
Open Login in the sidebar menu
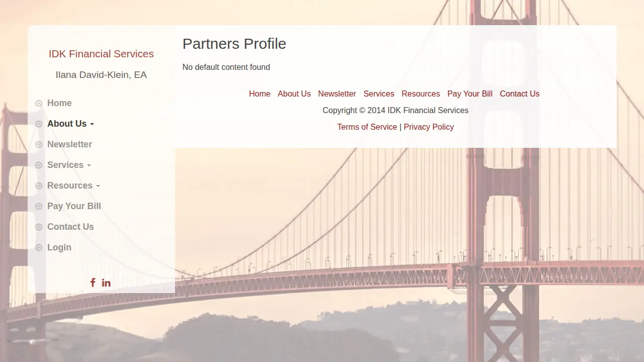click(x=59, y=247)
